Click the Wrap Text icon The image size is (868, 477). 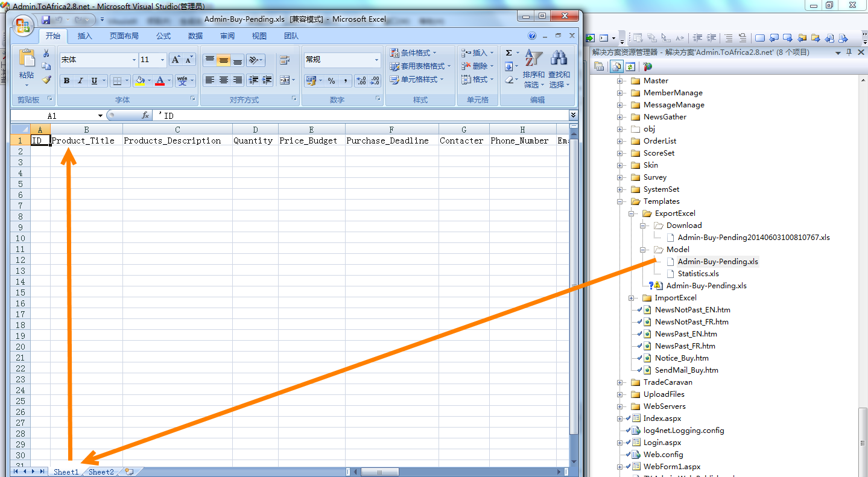285,60
